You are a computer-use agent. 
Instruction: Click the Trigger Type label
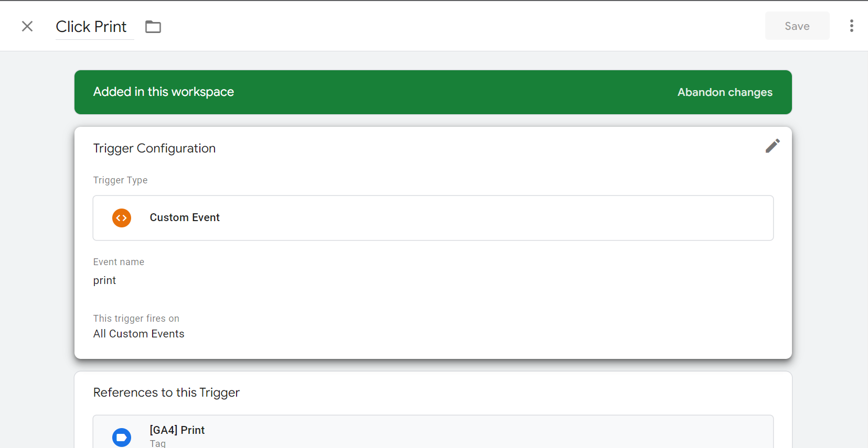(120, 180)
